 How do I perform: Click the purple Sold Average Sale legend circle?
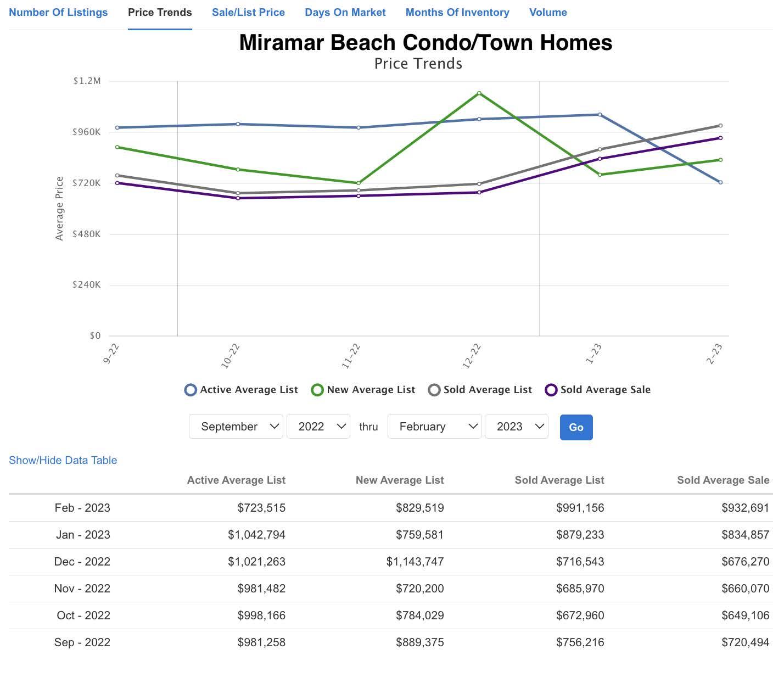551,390
